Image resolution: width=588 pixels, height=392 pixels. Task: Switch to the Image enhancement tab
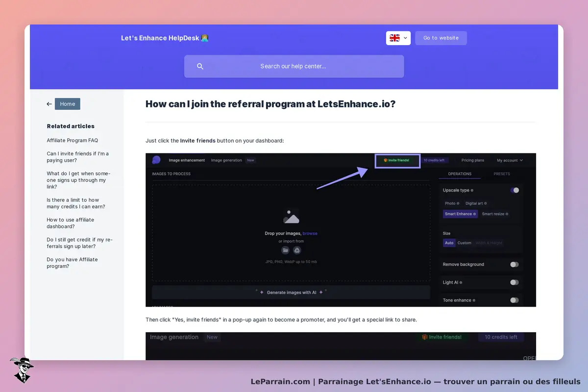pos(187,160)
